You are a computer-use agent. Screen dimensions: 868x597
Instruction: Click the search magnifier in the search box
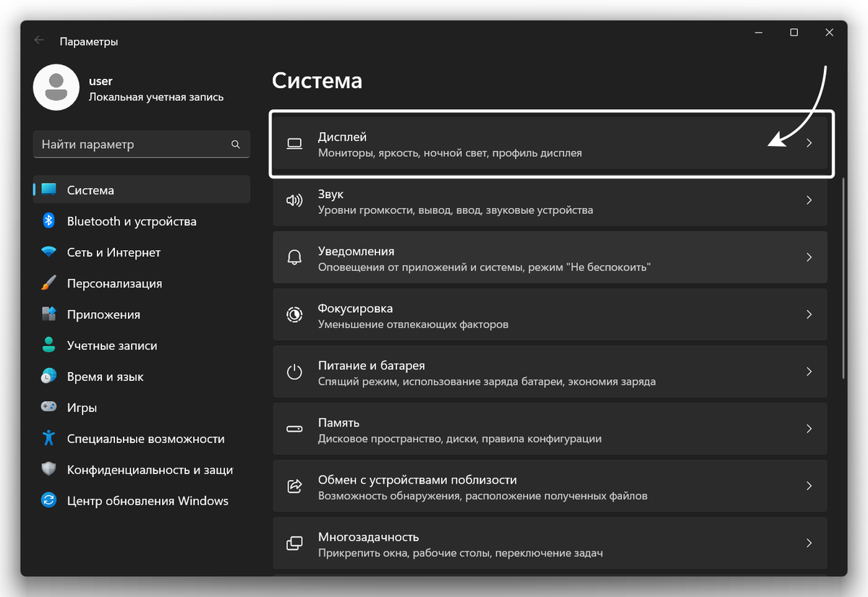(236, 144)
